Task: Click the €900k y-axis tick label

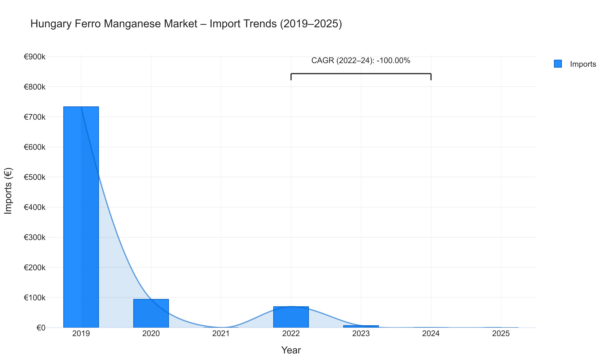Action: coord(35,57)
